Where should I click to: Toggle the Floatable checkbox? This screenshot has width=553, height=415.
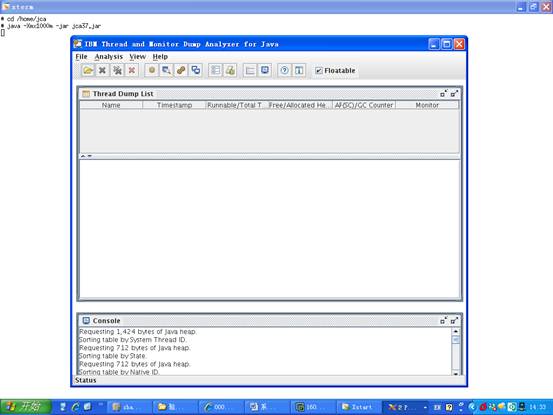pos(318,71)
